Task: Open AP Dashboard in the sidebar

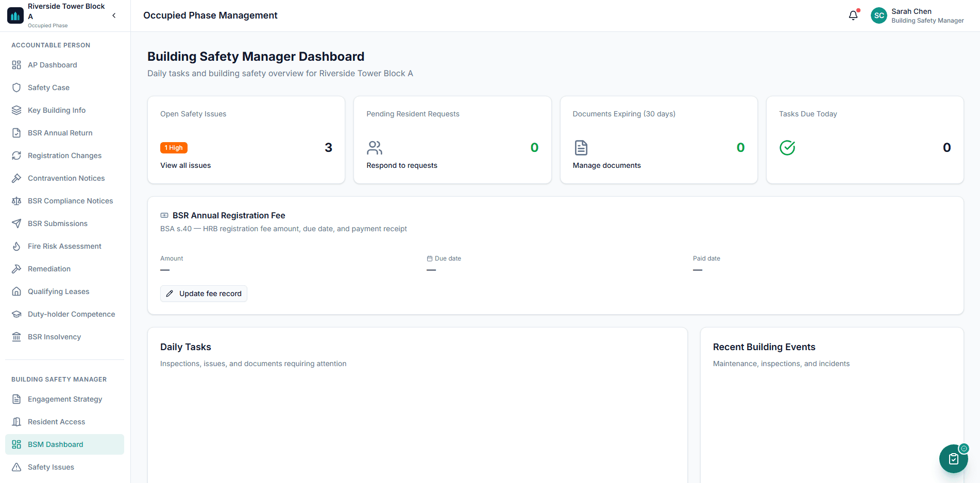Action: [x=64, y=65]
